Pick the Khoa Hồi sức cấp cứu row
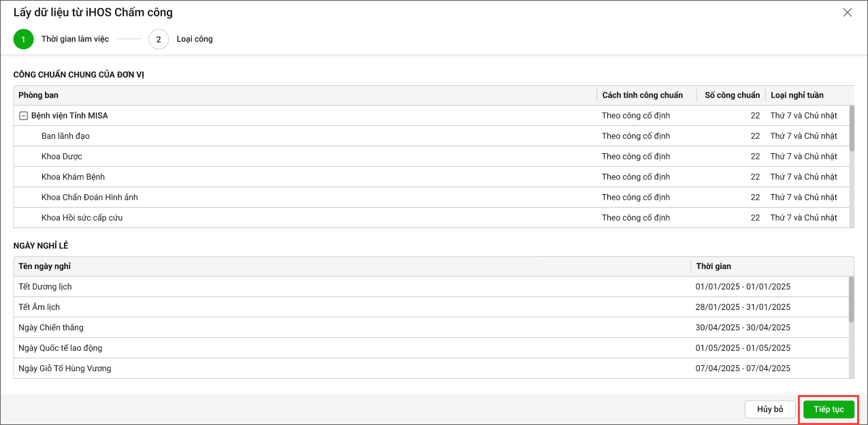 click(x=82, y=218)
